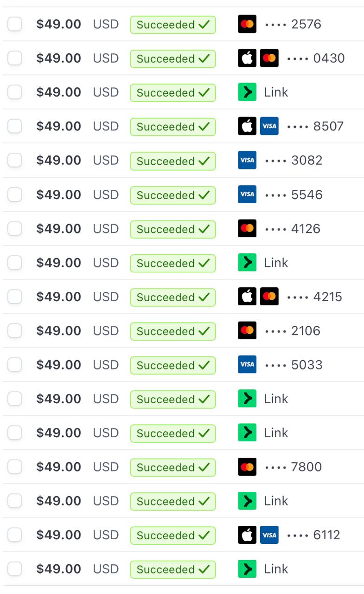The height and width of the screenshot is (594, 364).
Task: Click the card number ending 8507
Action: (x=328, y=126)
